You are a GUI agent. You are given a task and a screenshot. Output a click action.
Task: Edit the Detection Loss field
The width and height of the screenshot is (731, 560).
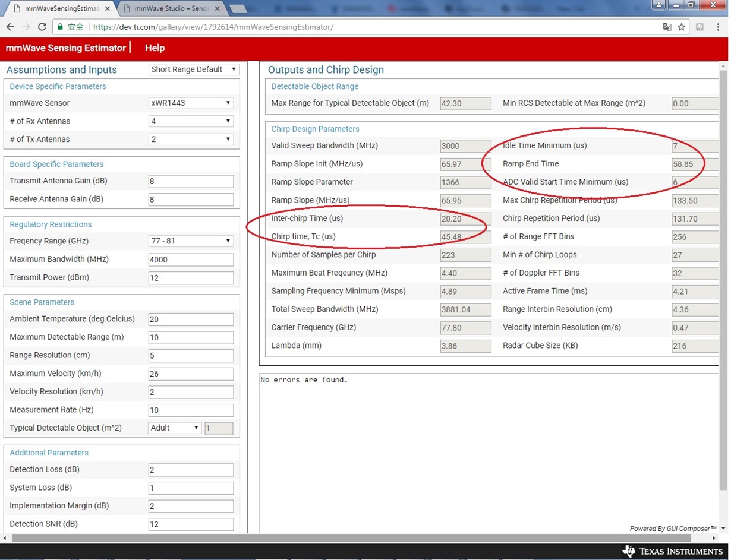coord(191,470)
